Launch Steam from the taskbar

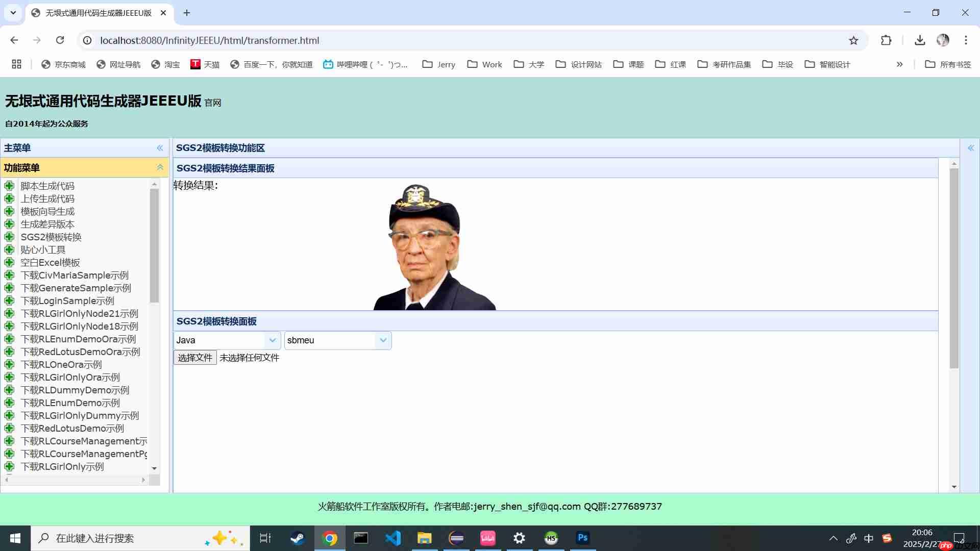click(x=297, y=538)
